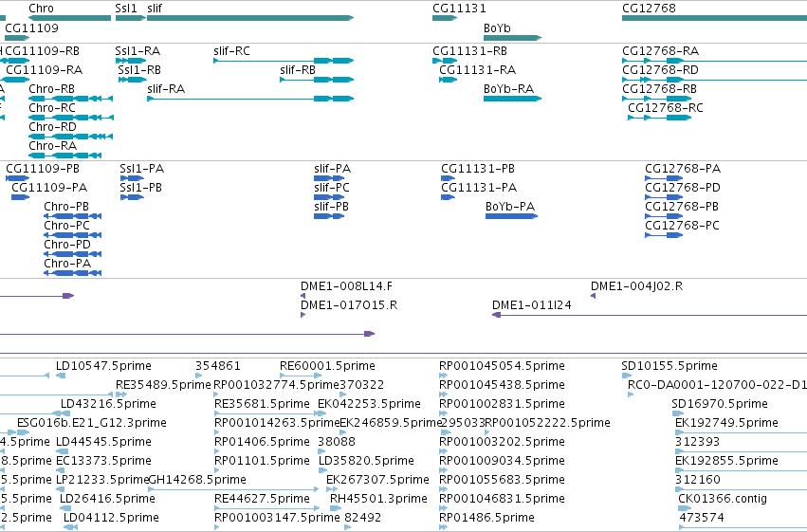This screenshot has width=807, height=532.
Task: Select the BoYb gene label
Action: (497, 28)
